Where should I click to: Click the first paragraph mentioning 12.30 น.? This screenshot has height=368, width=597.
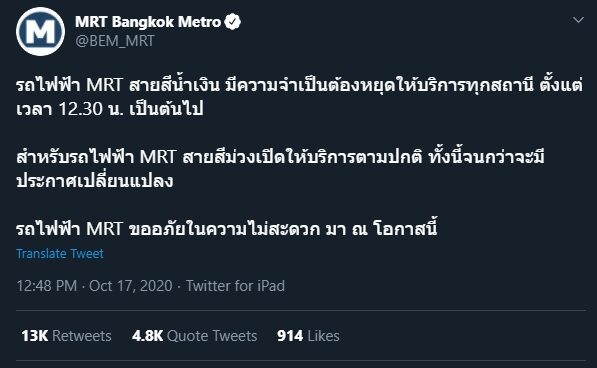click(299, 97)
